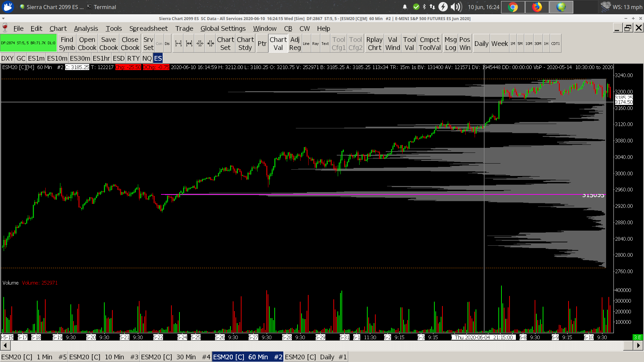The width and height of the screenshot is (644, 362).
Task: Click the magenta 315095 price line
Action: 369,194
